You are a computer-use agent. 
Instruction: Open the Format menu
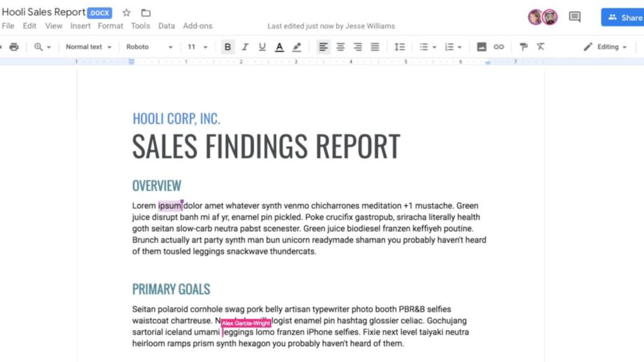coord(110,26)
